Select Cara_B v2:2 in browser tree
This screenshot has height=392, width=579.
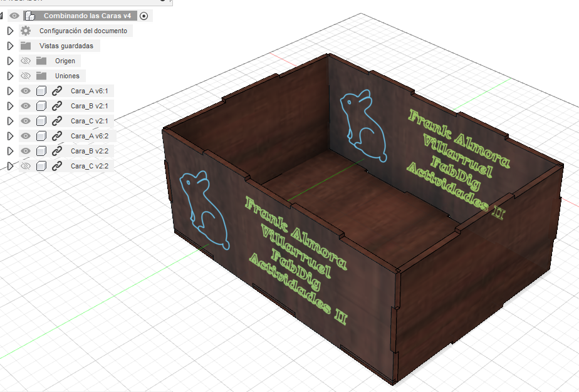[90, 151]
